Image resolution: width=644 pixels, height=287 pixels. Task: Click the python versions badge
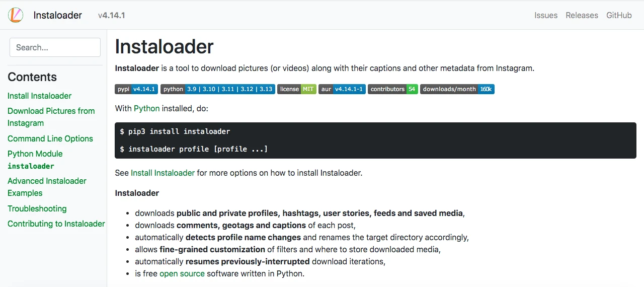tap(218, 89)
